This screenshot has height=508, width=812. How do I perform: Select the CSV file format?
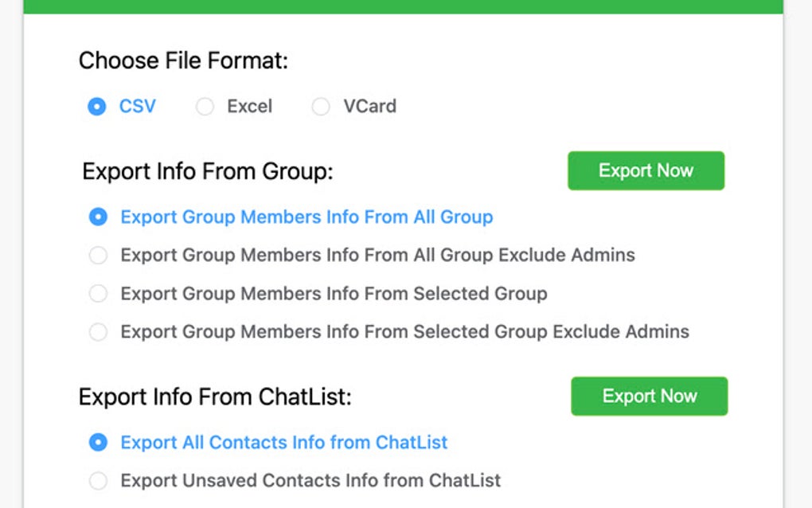click(97, 106)
